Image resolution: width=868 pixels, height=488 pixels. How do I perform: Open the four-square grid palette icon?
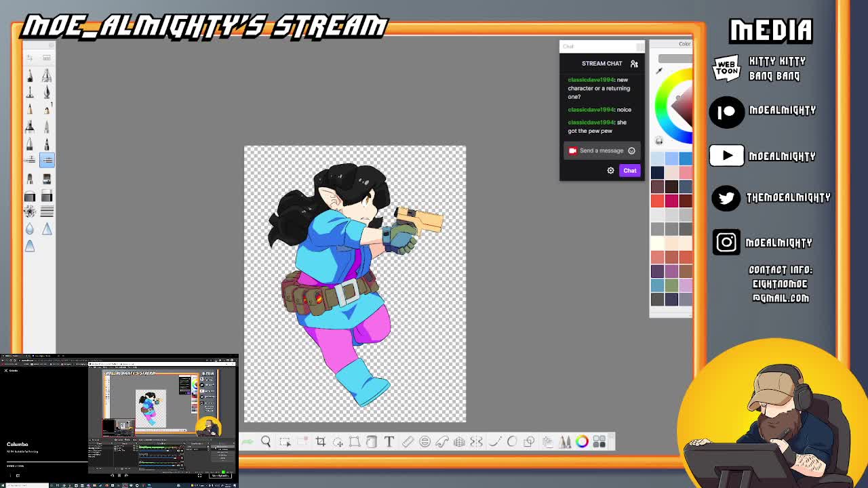[x=599, y=442]
